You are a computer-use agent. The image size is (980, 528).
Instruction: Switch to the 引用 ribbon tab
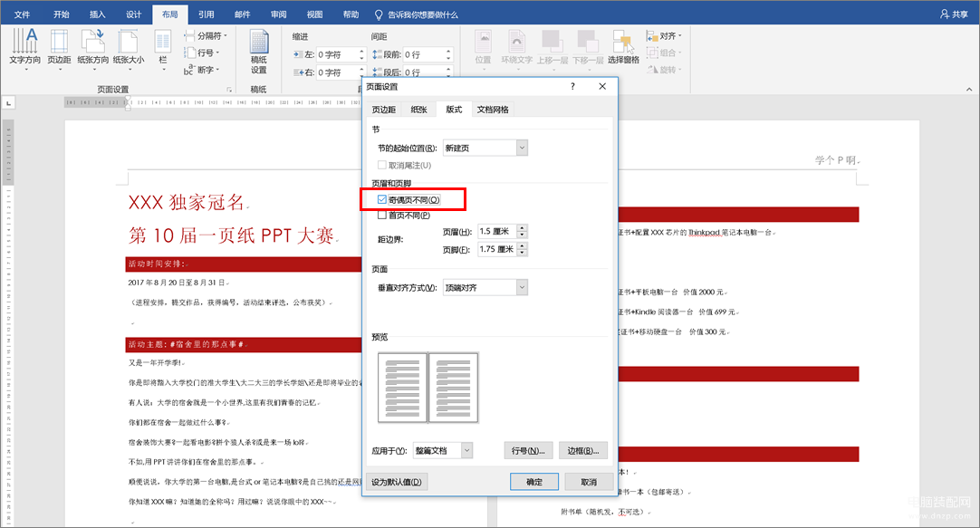coord(207,14)
